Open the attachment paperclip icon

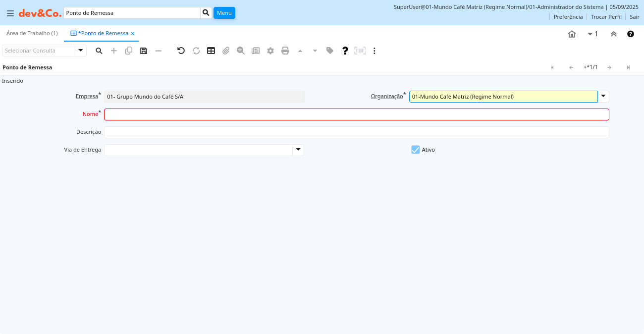coord(226,51)
